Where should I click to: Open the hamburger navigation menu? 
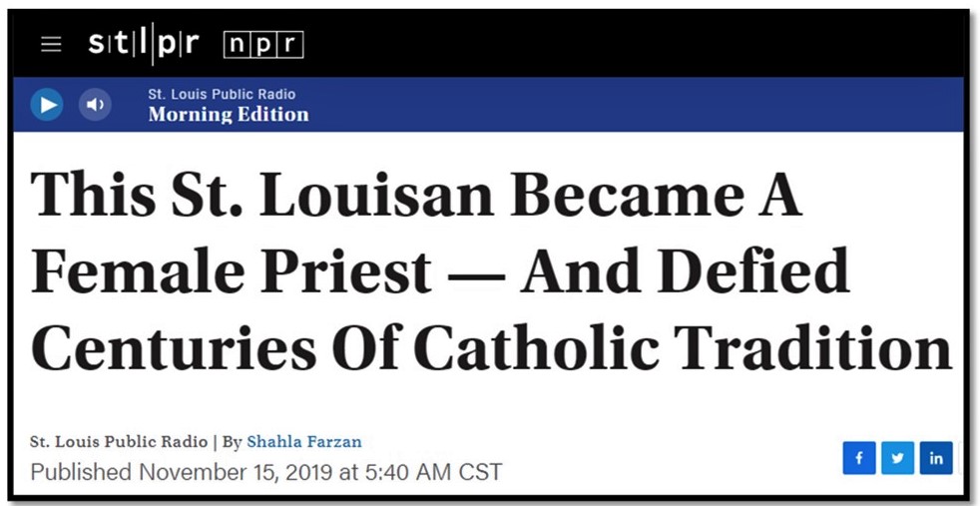51,45
